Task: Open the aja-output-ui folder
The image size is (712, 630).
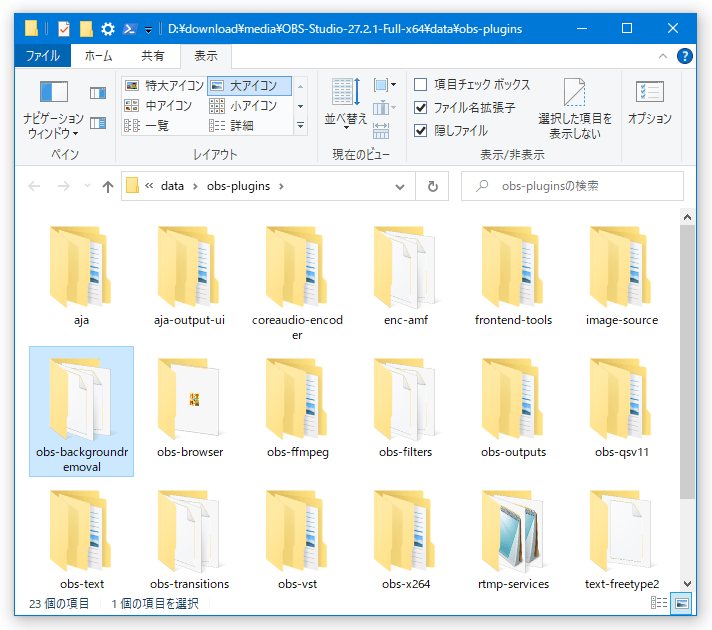Action: click(189, 276)
